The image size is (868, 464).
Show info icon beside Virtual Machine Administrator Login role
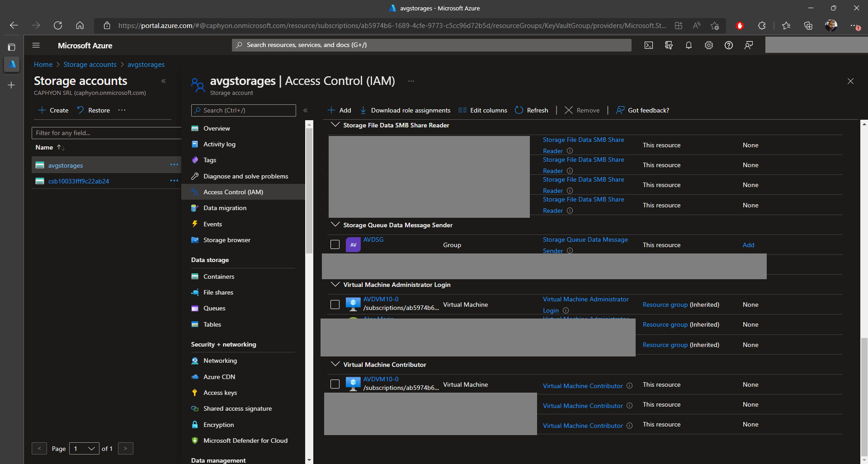point(566,310)
